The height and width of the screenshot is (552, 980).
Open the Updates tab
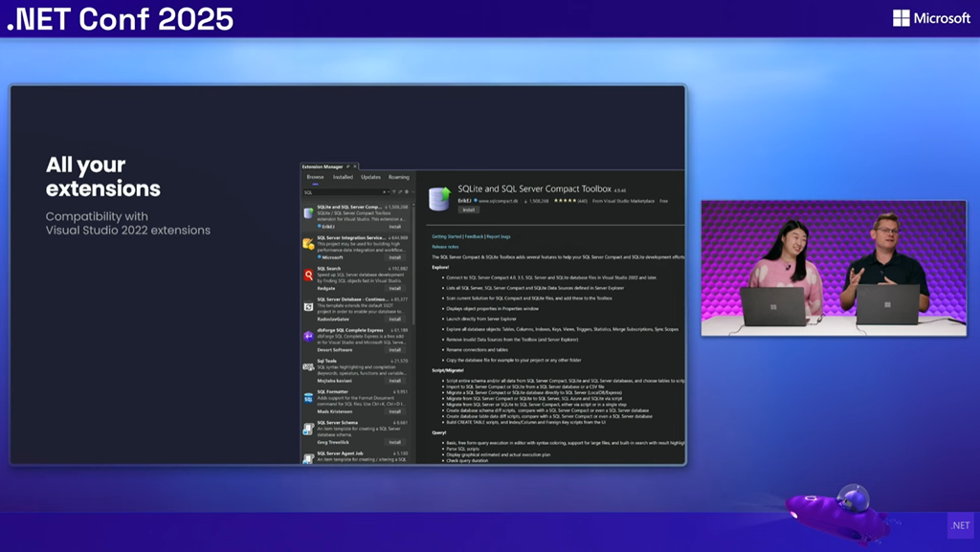370,177
